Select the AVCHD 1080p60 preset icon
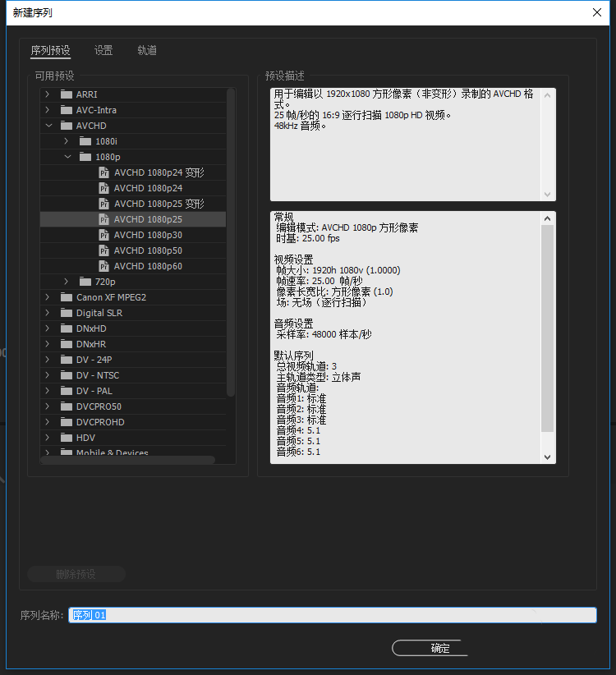 point(103,266)
